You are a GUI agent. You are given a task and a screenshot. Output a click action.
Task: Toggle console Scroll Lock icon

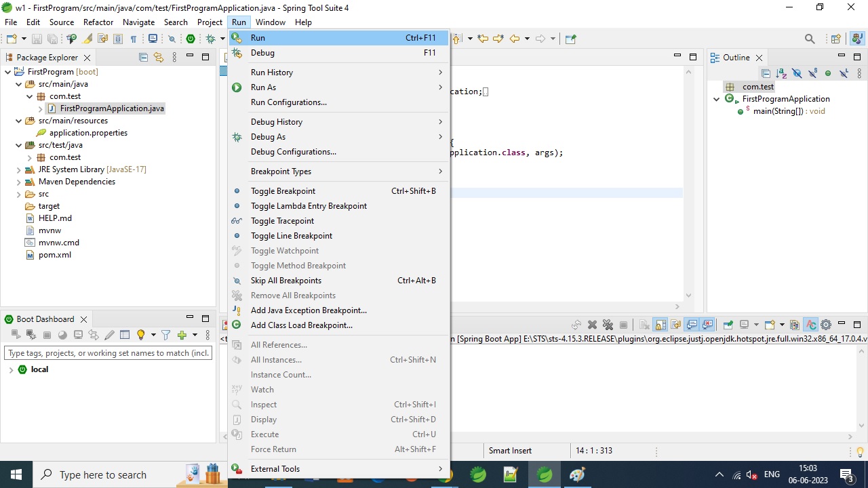tap(660, 325)
